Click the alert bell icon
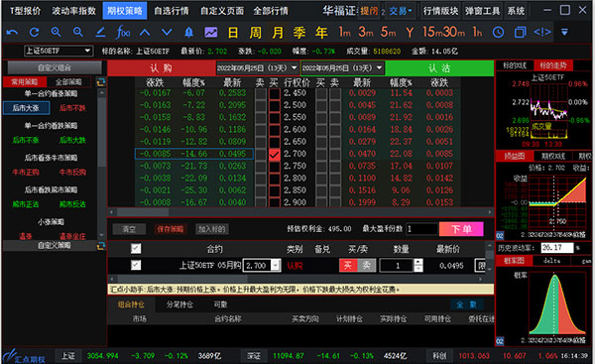Screen dimensions: 595x364 pyautogui.click(x=189, y=33)
